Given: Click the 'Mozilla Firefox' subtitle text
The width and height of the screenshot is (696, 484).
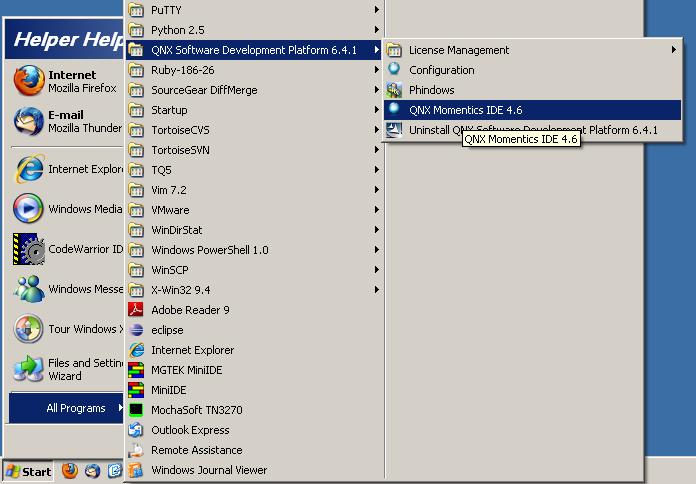Looking at the screenshot, I should (x=82, y=88).
